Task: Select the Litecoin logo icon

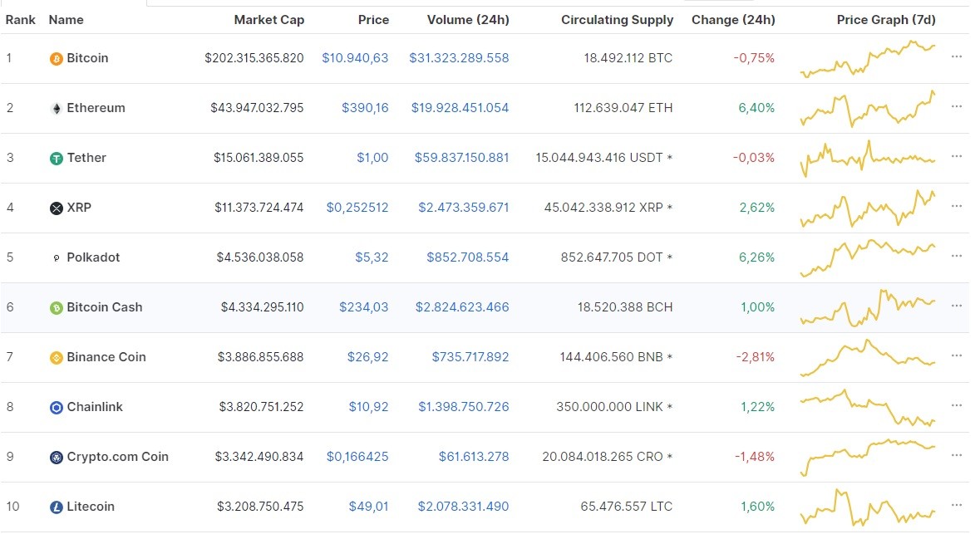Action: pos(56,507)
